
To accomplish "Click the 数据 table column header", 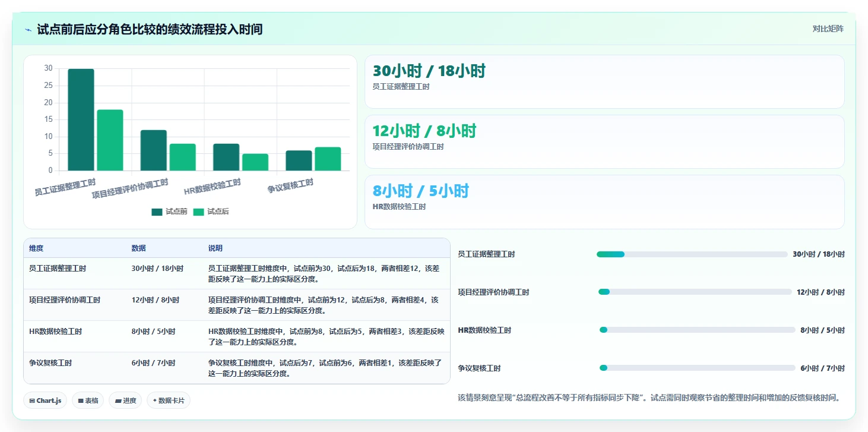I will point(139,248).
